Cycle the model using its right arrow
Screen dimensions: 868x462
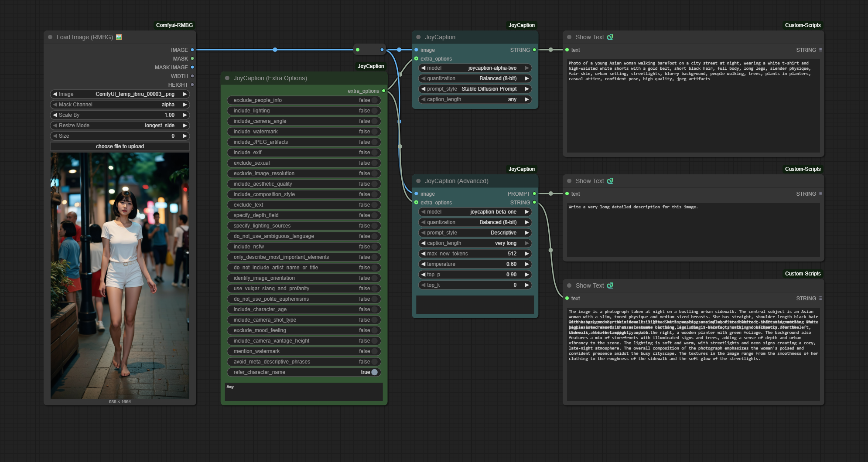[527, 68]
